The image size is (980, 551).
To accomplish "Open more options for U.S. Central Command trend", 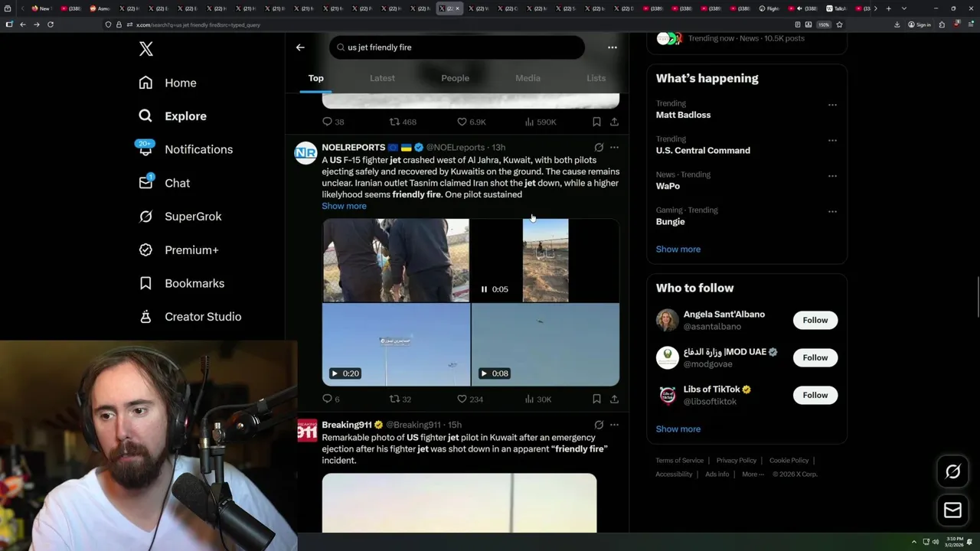I will (832, 141).
